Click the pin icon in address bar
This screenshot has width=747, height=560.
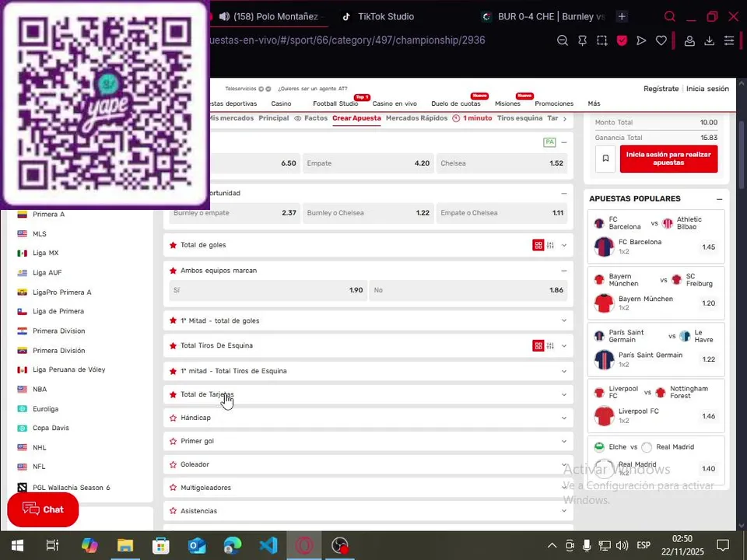pos(582,40)
